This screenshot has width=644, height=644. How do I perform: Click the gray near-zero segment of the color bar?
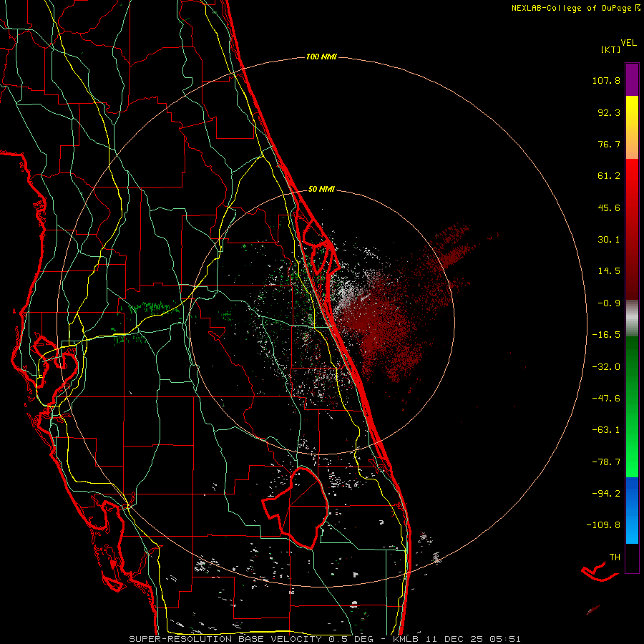tap(632, 318)
